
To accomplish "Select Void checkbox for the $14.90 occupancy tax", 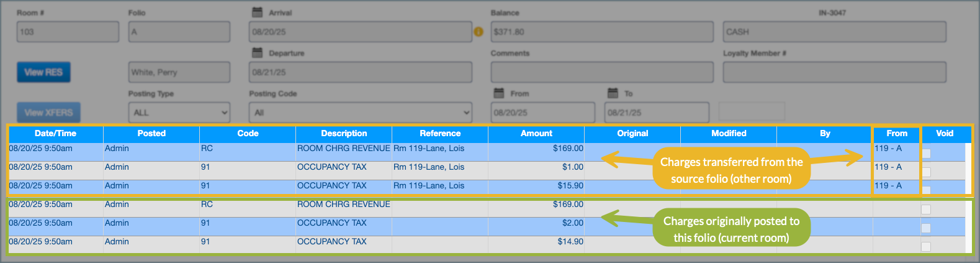I will (x=926, y=246).
